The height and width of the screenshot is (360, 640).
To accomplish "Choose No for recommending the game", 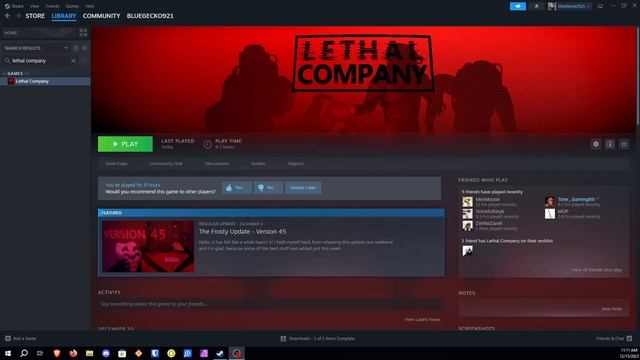I will (x=268, y=188).
